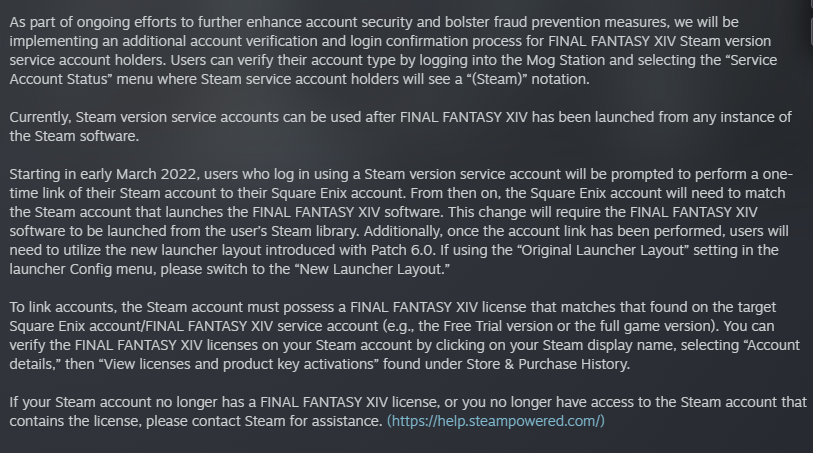Click the paragraph starting 'As part of ongoing efforts'
The height and width of the screenshot is (453, 813).
[x=393, y=50]
